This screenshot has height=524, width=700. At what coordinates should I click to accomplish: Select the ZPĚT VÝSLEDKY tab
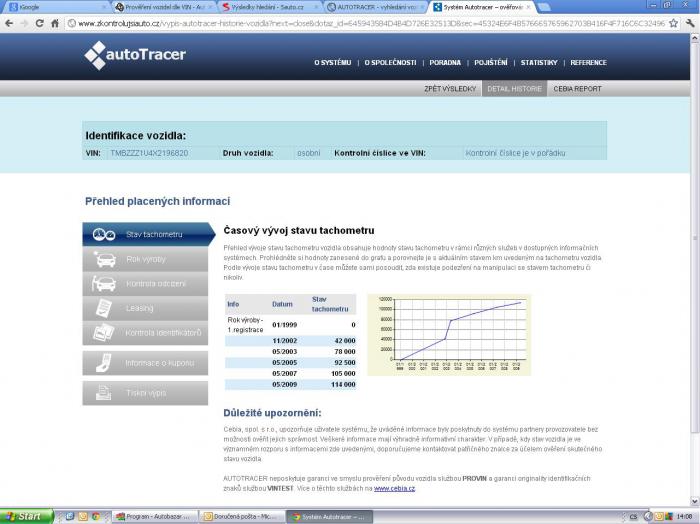[450, 88]
